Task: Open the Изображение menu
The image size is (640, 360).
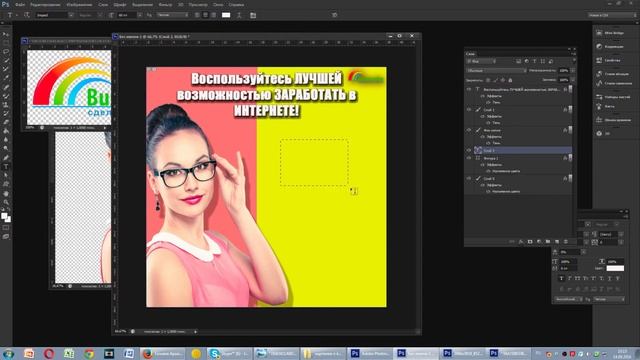Action: click(79, 4)
